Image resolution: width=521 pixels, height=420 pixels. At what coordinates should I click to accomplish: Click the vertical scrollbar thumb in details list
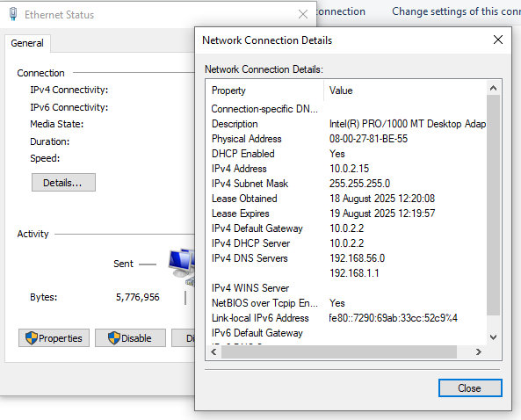494,205
